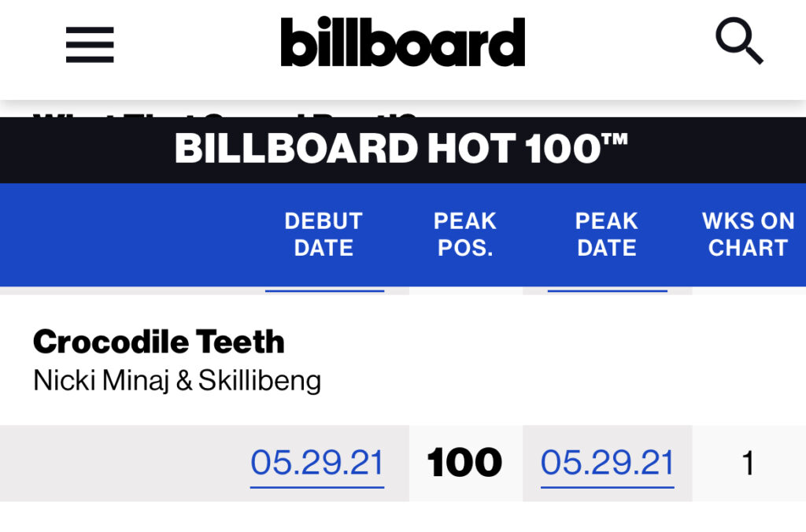
Task: Sort by Peak Date column header
Action: click(x=607, y=235)
